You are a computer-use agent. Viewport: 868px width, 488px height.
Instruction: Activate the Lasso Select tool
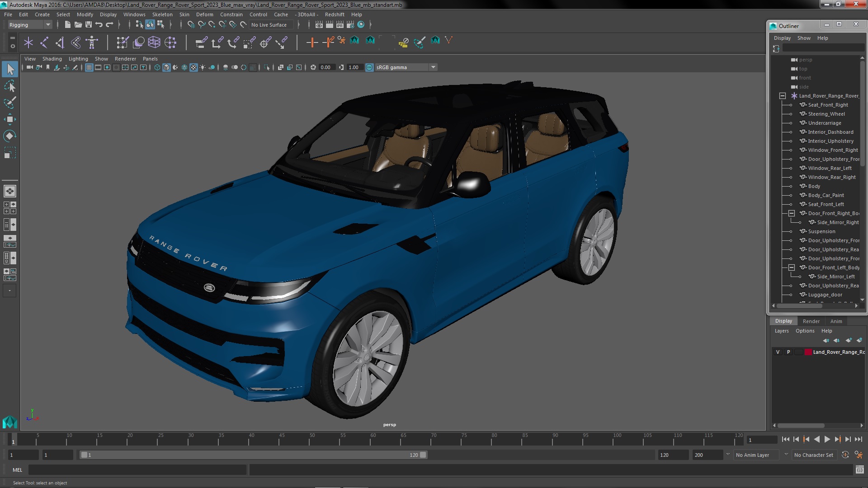tap(10, 86)
